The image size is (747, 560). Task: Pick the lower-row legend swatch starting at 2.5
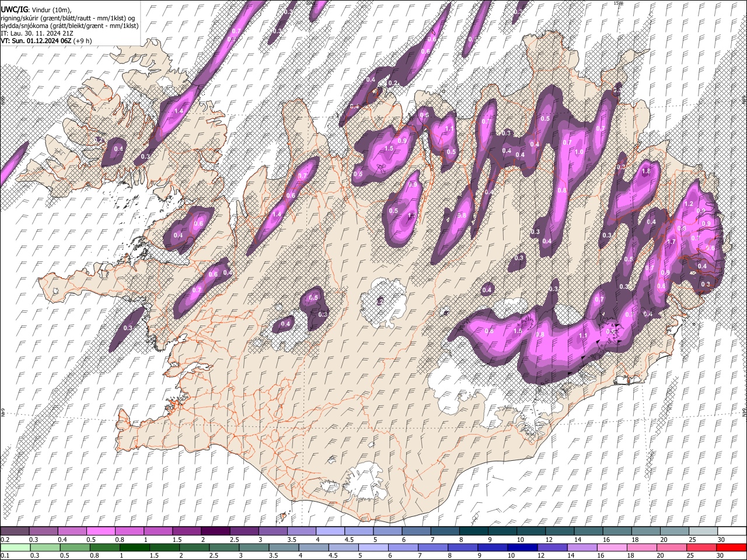coord(224,547)
